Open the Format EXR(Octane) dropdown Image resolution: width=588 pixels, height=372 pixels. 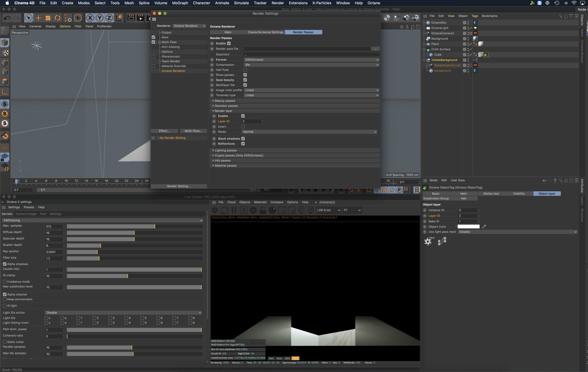pyautogui.click(x=311, y=60)
